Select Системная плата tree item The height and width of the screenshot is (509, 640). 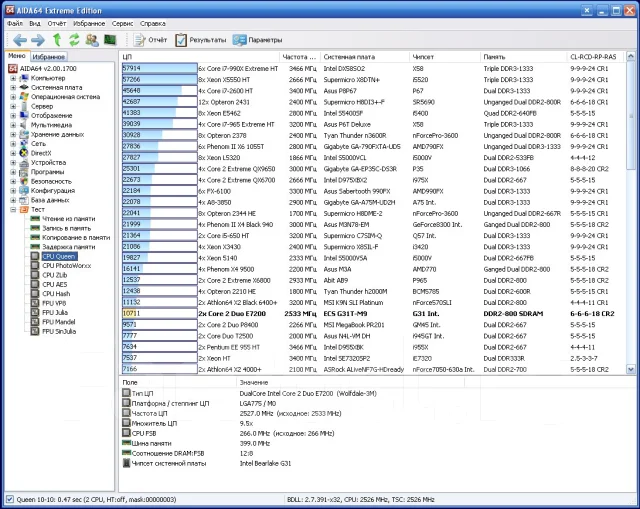click(56, 87)
